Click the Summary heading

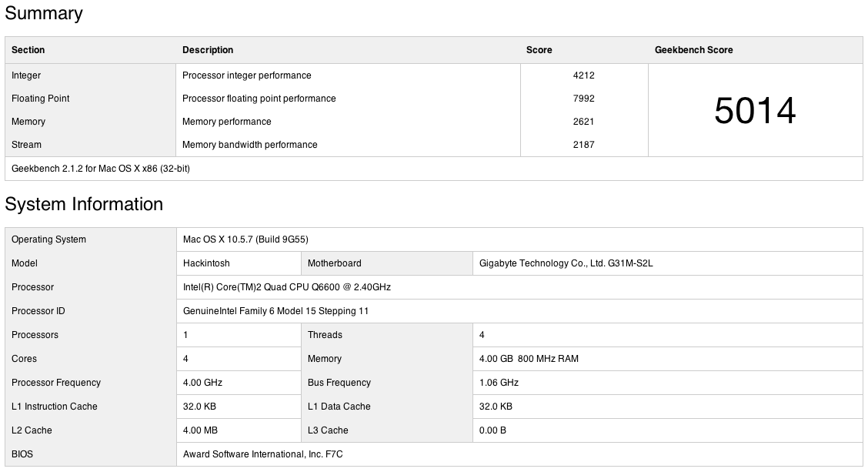[x=44, y=13]
